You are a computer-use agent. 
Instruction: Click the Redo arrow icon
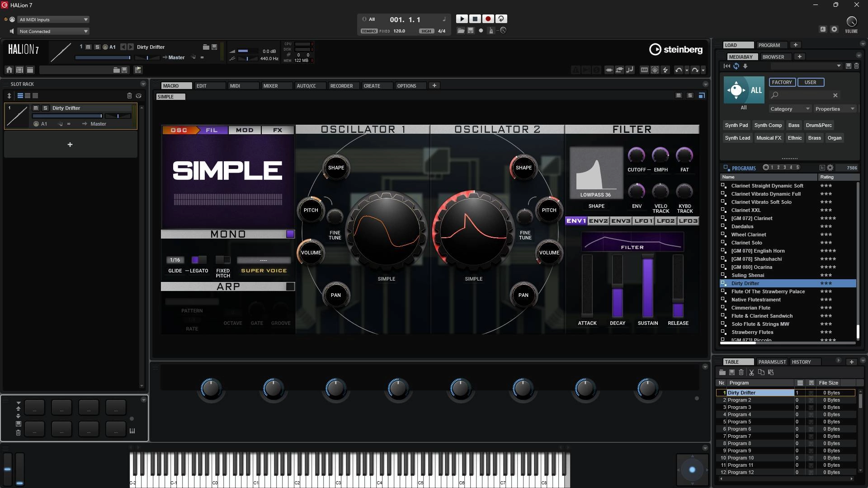click(x=695, y=70)
